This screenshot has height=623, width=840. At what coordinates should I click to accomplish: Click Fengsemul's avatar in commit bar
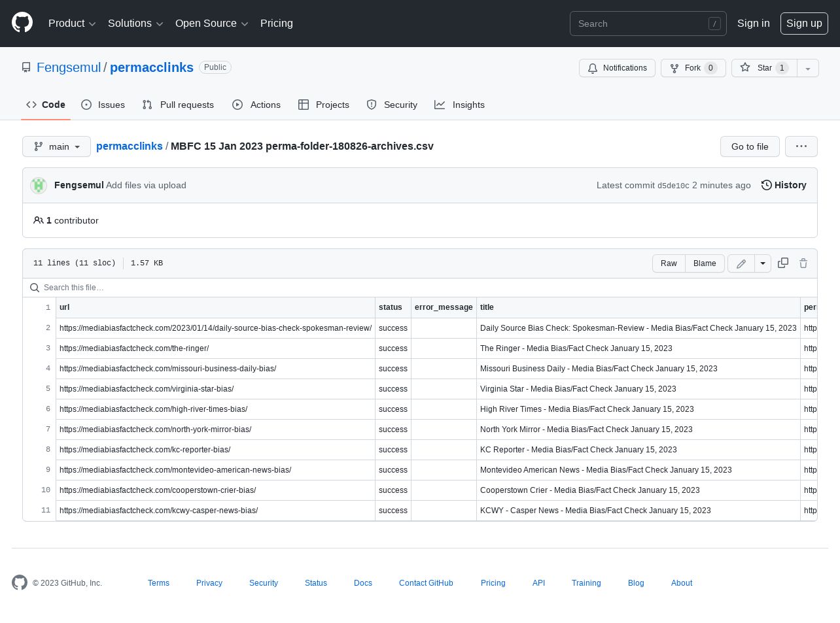39,186
